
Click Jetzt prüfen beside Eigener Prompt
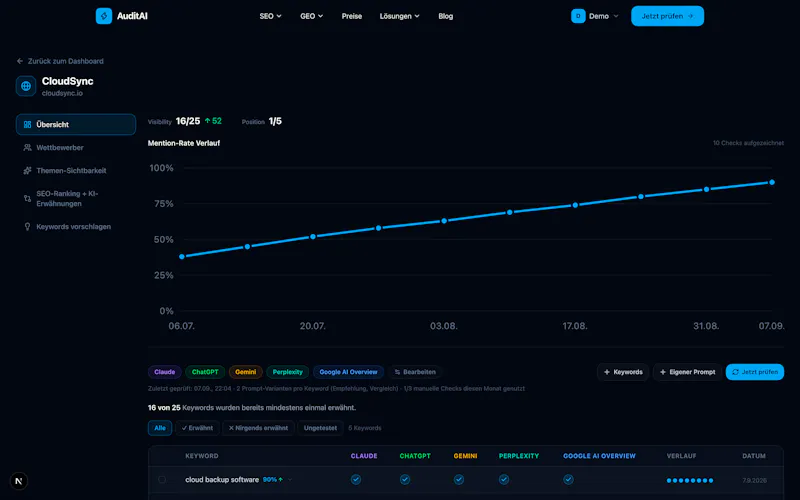pos(755,372)
